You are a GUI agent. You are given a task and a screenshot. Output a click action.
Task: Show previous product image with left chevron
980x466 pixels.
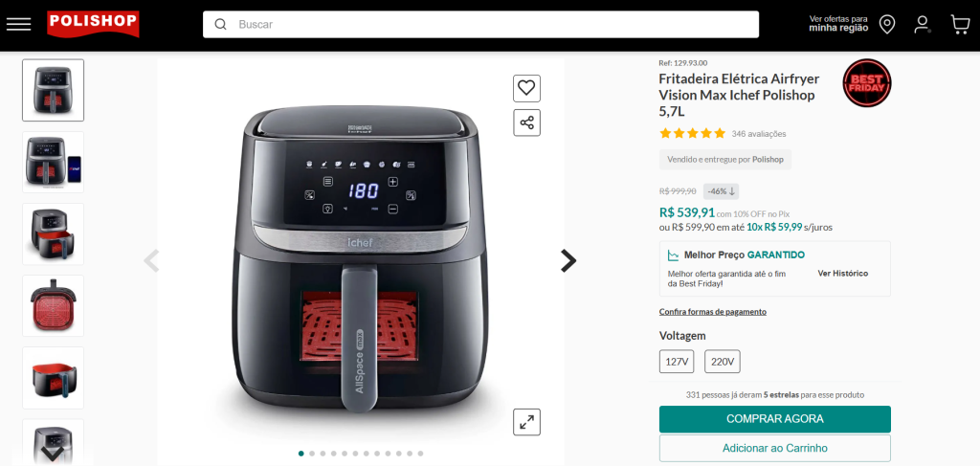151,260
